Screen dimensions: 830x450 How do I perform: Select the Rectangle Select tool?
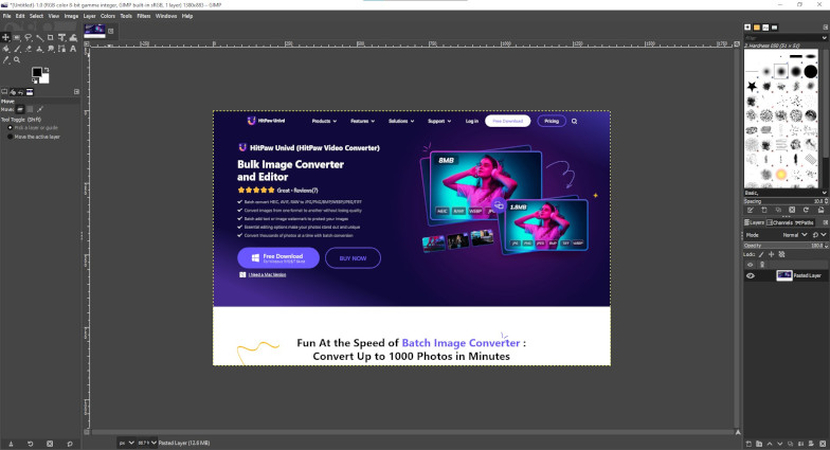click(x=17, y=38)
